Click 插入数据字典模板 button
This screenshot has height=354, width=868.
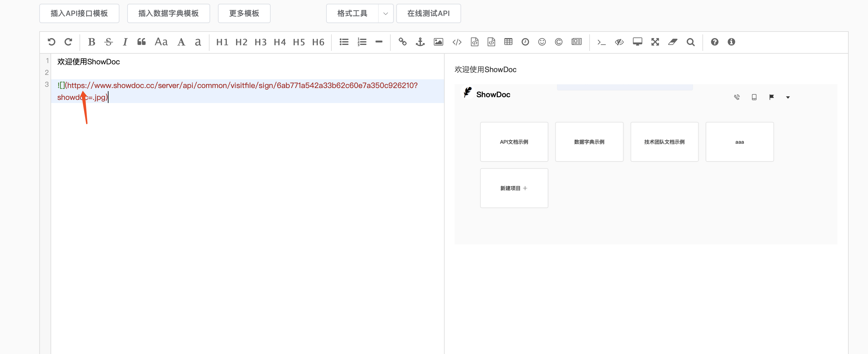click(168, 13)
